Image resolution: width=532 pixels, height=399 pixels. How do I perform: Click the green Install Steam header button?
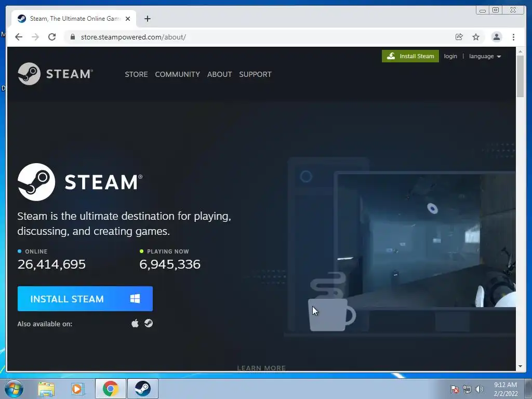pos(410,56)
